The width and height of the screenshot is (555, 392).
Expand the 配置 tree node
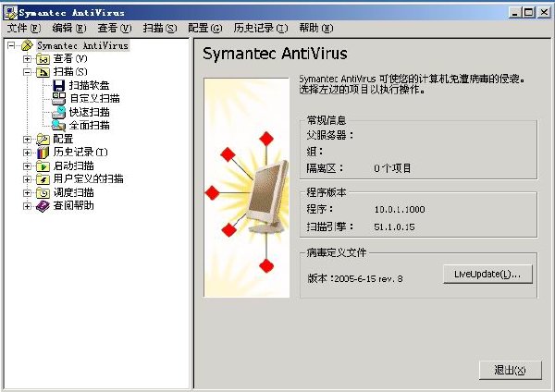[27, 140]
